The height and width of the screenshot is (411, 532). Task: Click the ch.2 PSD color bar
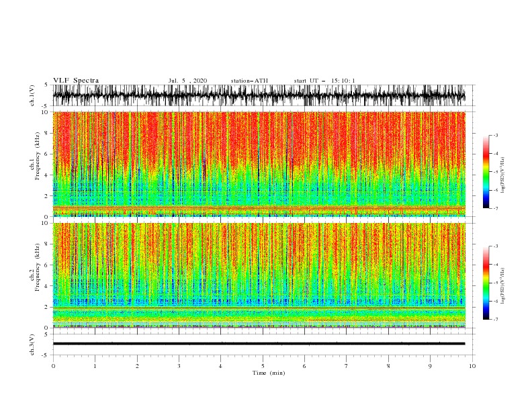[x=486, y=283]
